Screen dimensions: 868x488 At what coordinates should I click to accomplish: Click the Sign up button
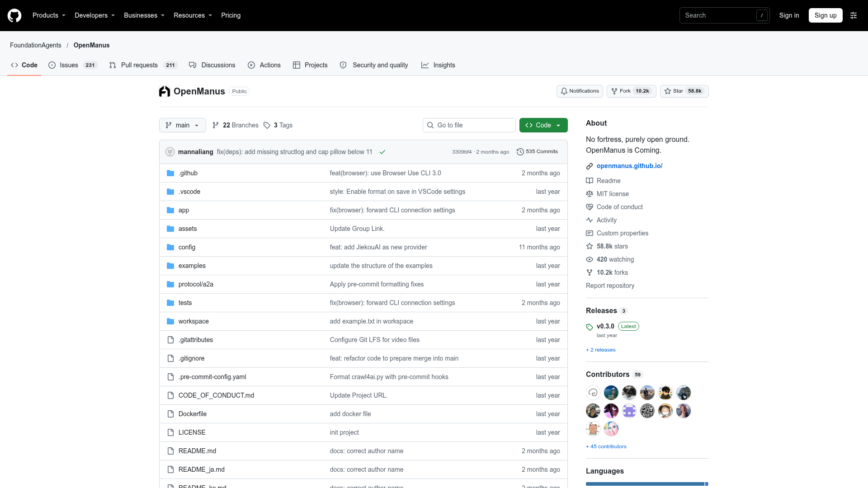pos(826,15)
